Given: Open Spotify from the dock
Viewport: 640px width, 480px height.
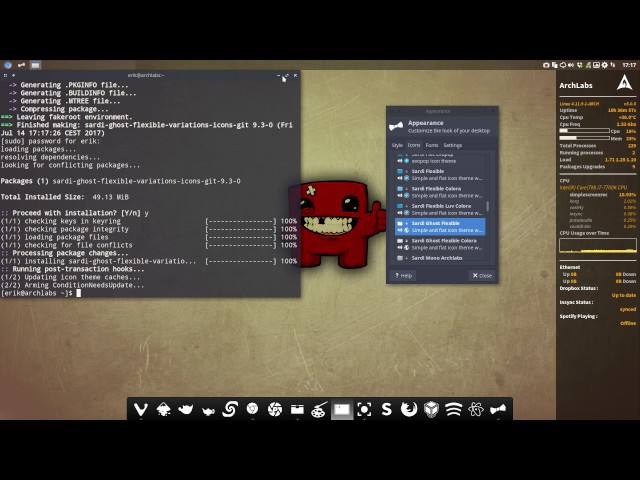Looking at the screenshot, I should click(x=453, y=409).
